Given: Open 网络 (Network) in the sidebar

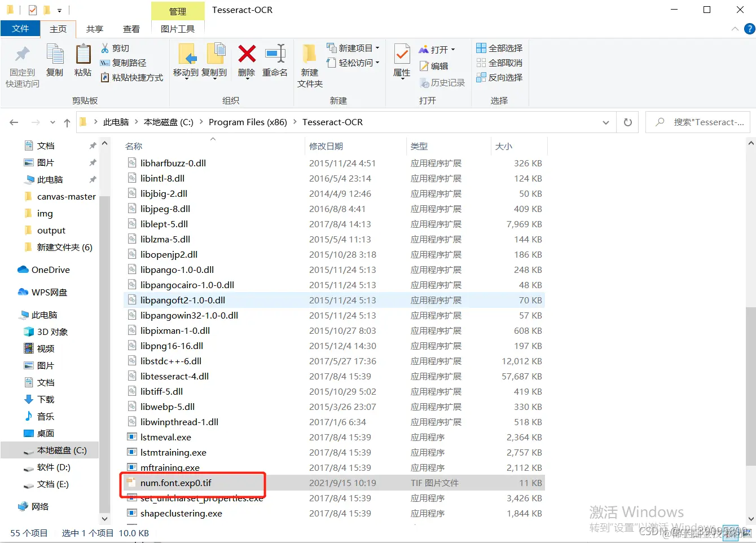Looking at the screenshot, I should (x=33, y=507).
